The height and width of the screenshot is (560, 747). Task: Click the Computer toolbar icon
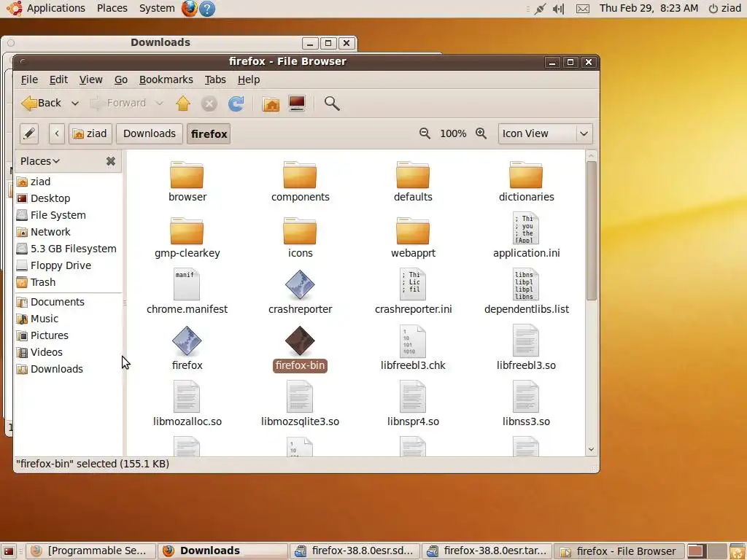[x=297, y=104]
